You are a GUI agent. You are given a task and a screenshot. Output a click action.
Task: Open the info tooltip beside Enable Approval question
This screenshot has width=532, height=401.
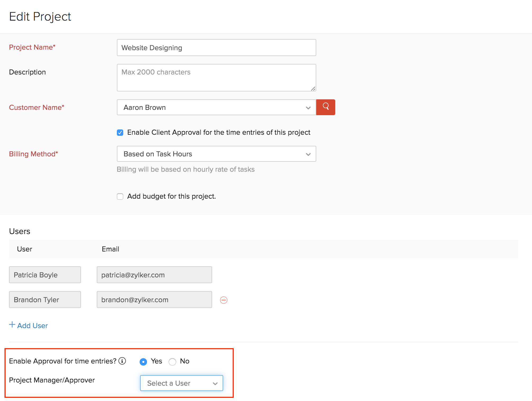point(122,361)
